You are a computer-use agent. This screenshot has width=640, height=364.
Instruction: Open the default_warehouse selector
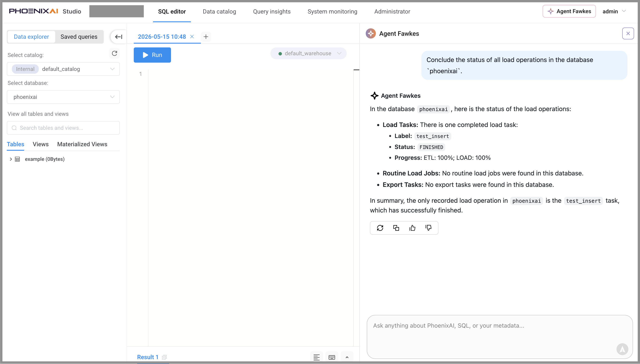(x=309, y=53)
